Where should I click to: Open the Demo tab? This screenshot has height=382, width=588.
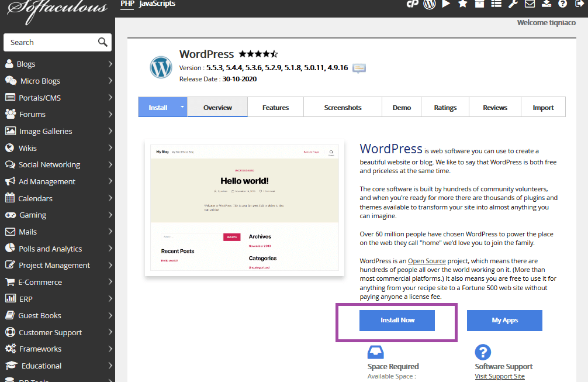coord(402,107)
